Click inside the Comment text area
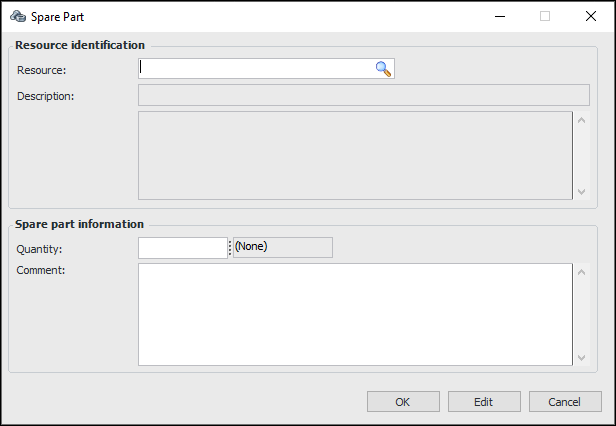Screen dimensions: 616x426 (x=355, y=314)
